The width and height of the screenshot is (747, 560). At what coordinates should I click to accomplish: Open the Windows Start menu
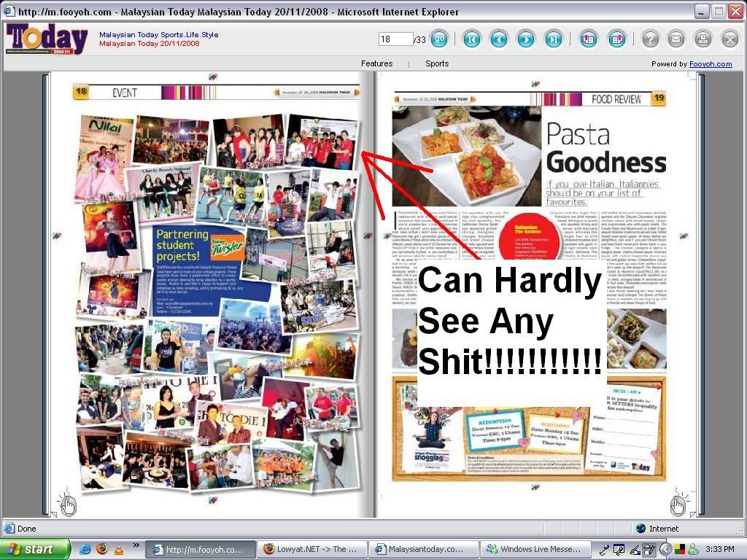[35, 549]
